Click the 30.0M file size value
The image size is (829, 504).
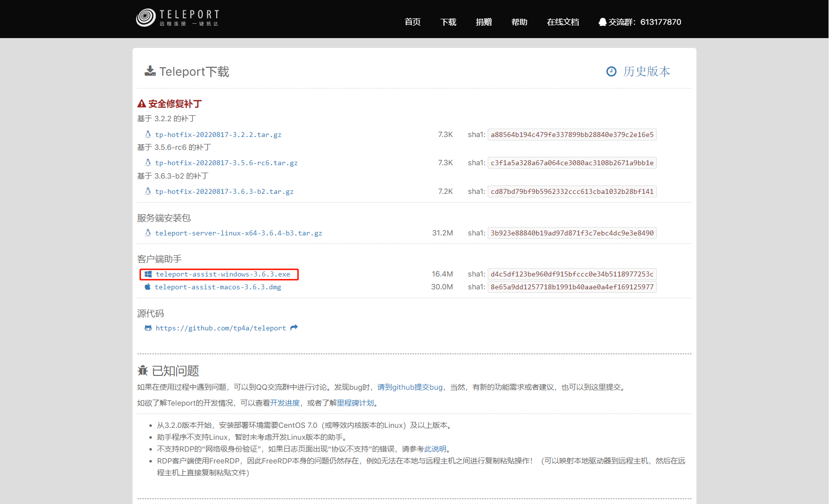(x=442, y=287)
